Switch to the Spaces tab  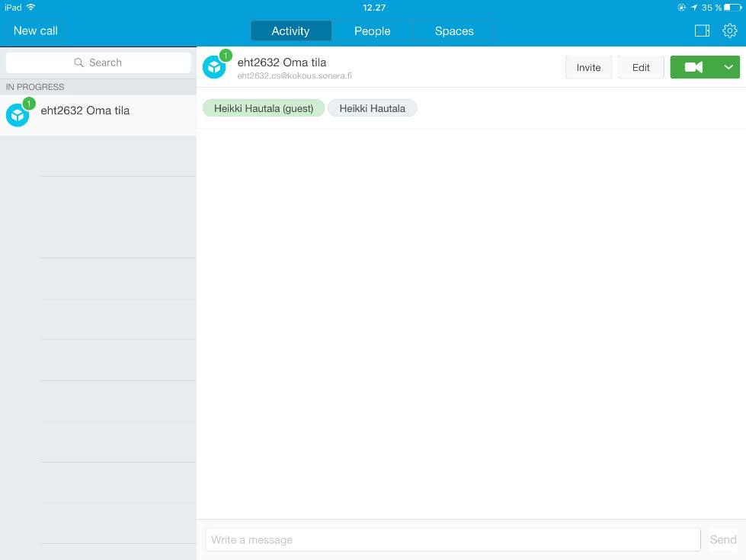454,31
